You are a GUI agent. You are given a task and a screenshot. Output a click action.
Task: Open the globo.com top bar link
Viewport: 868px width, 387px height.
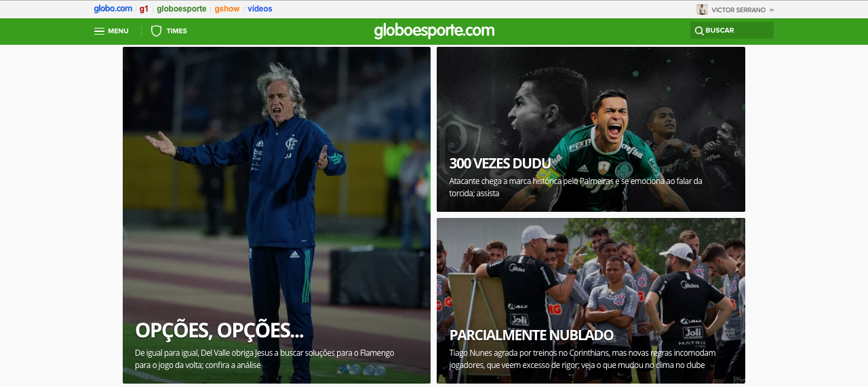click(x=113, y=9)
